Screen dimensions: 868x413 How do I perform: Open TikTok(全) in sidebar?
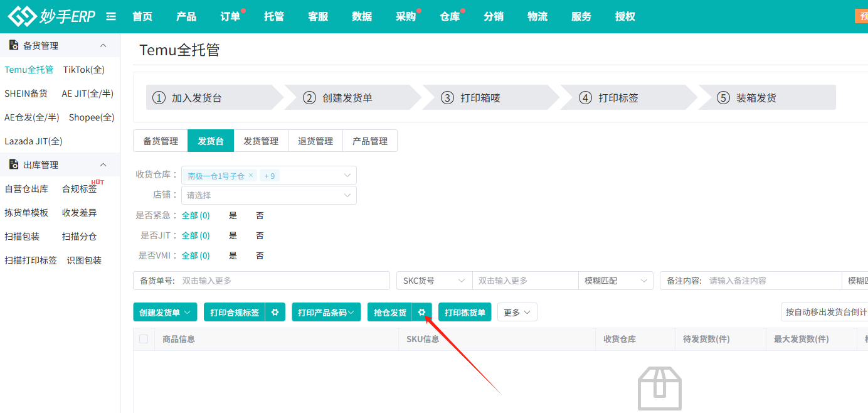[84, 70]
